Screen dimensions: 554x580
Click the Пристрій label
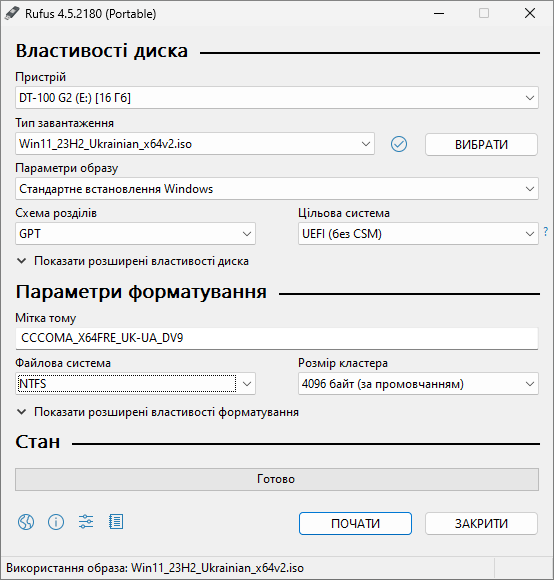pos(41,77)
